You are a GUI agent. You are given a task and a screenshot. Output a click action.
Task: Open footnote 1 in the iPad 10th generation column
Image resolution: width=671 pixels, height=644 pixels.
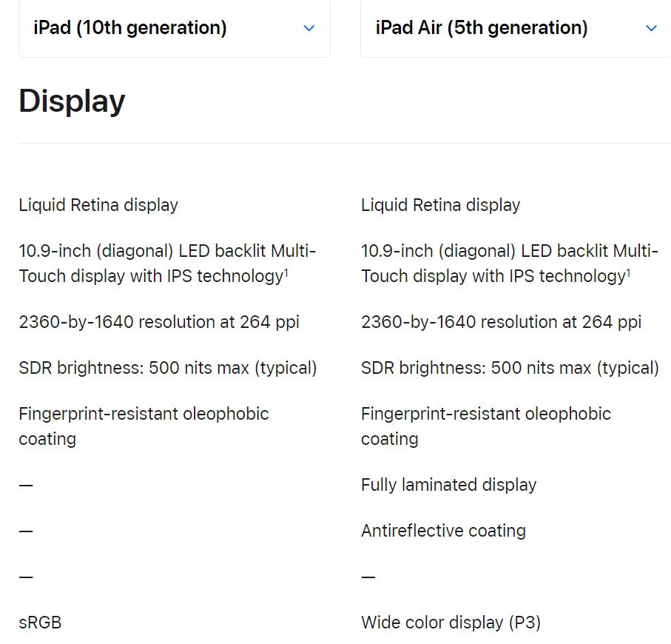286,272
